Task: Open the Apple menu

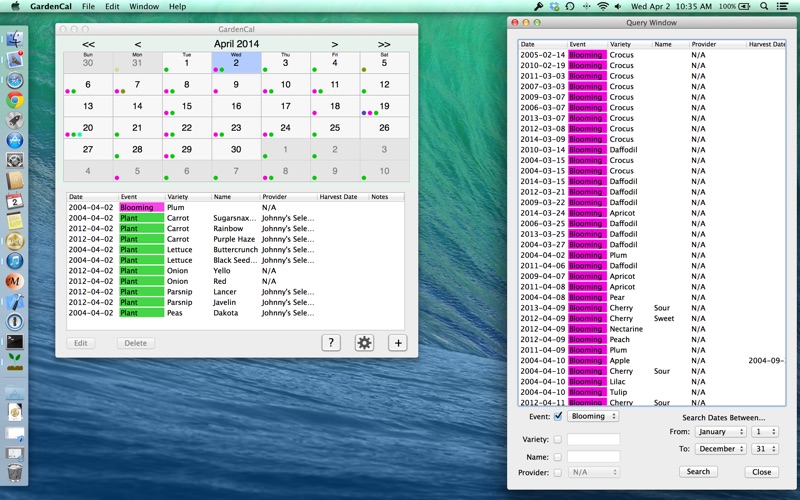Action: click(15, 6)
